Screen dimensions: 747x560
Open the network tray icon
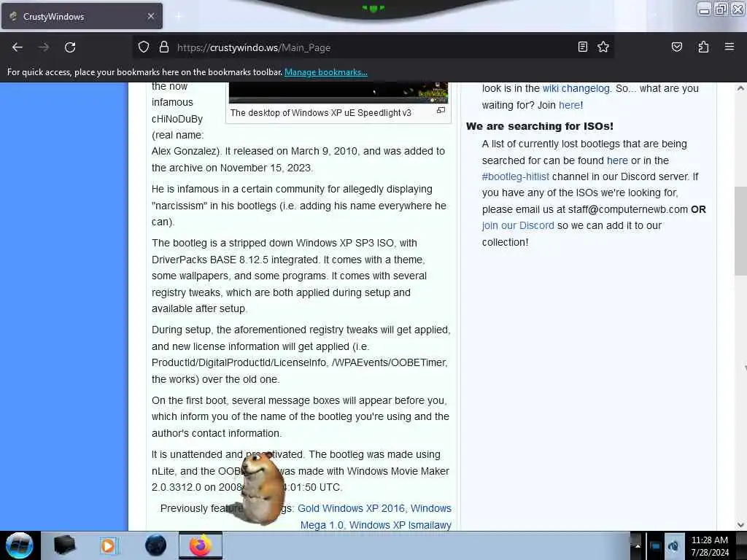(655, 545)
